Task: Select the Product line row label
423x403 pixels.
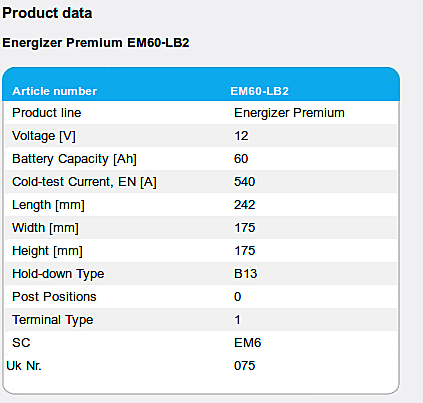Action: (x=47, y=113)
